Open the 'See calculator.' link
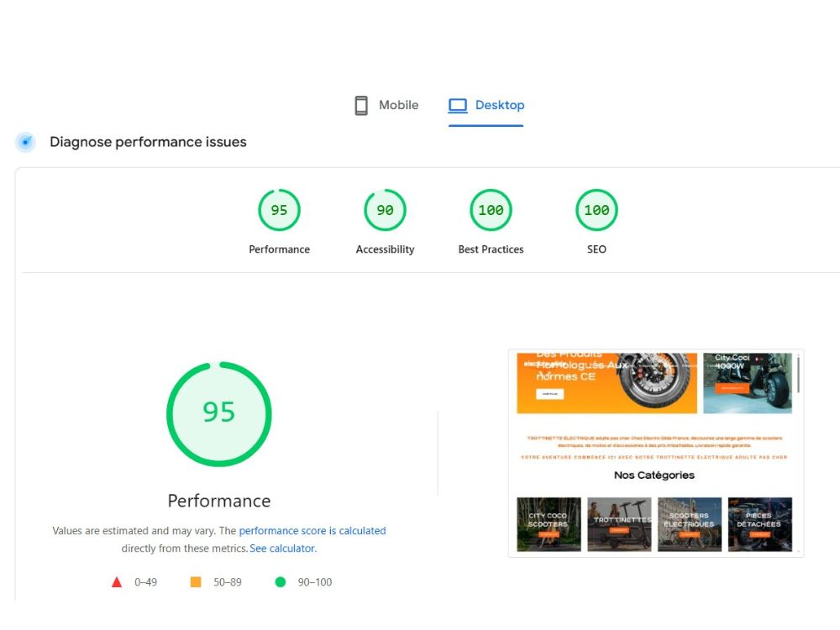The height and width of the screenshot is (630, 840). point(283,548)
